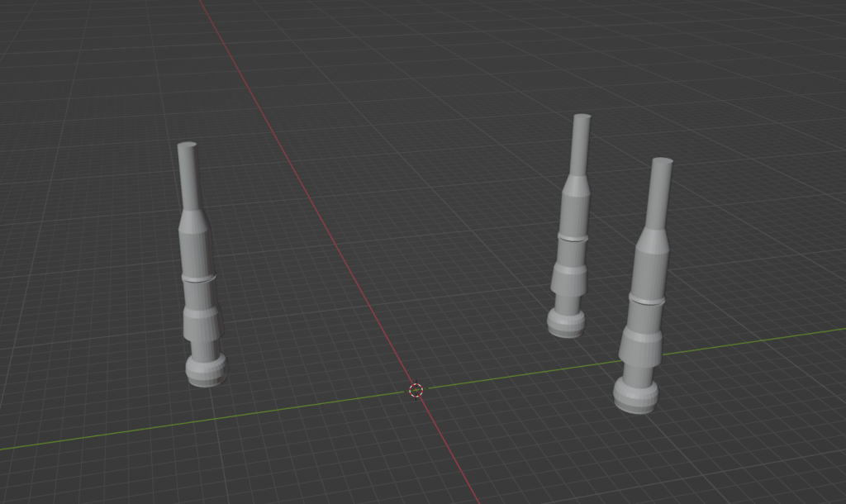Screen dimensions: 846x504
Task: Click the groove ring on the back-right object
Action: click(x=573, y=237)
